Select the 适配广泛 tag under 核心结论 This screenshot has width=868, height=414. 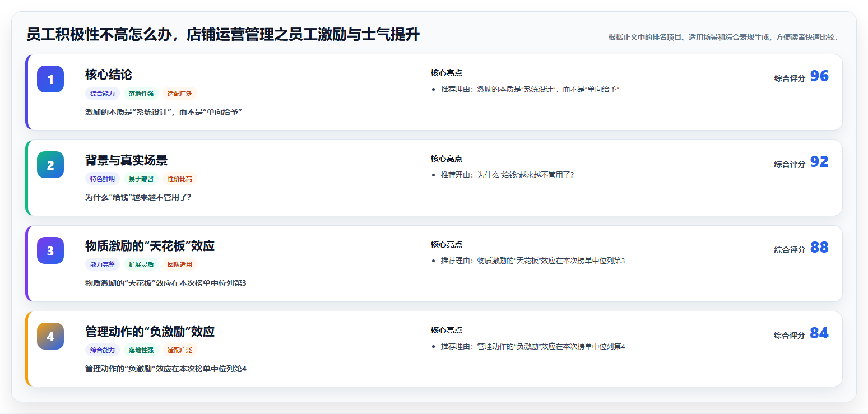point(180,94)
